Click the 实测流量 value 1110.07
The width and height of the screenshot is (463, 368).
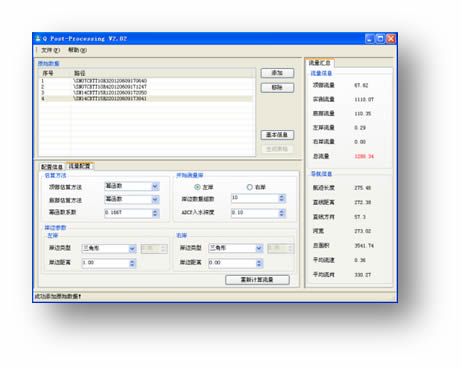click(364, 99)
